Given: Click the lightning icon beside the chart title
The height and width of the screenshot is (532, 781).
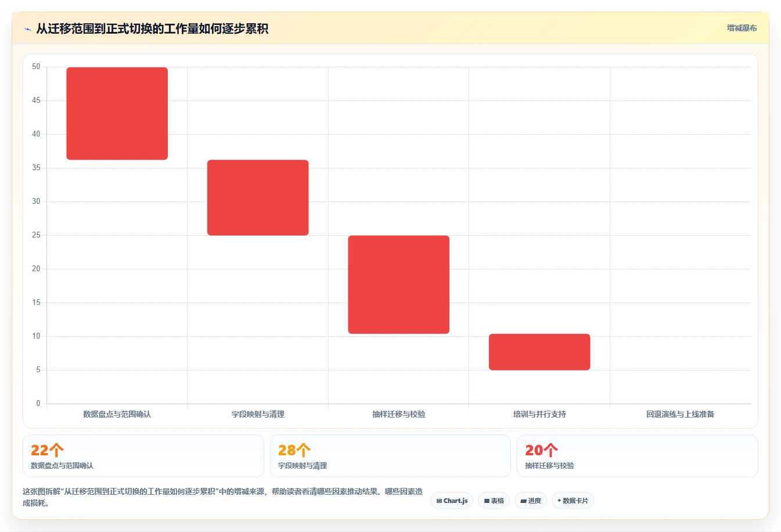Looking at the screenshot, I should pos(27,29).
